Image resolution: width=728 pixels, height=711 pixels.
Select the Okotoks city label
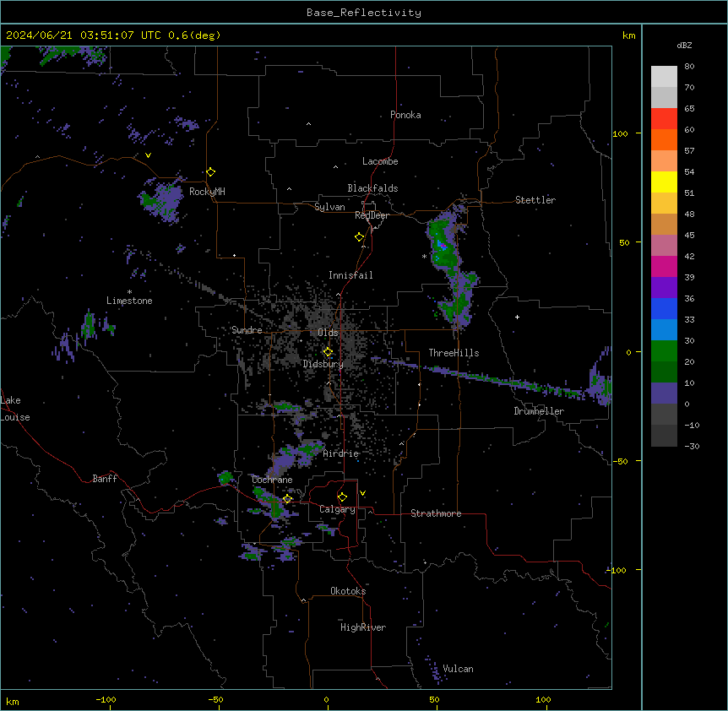pyautogui.click(x=348, y=591)
